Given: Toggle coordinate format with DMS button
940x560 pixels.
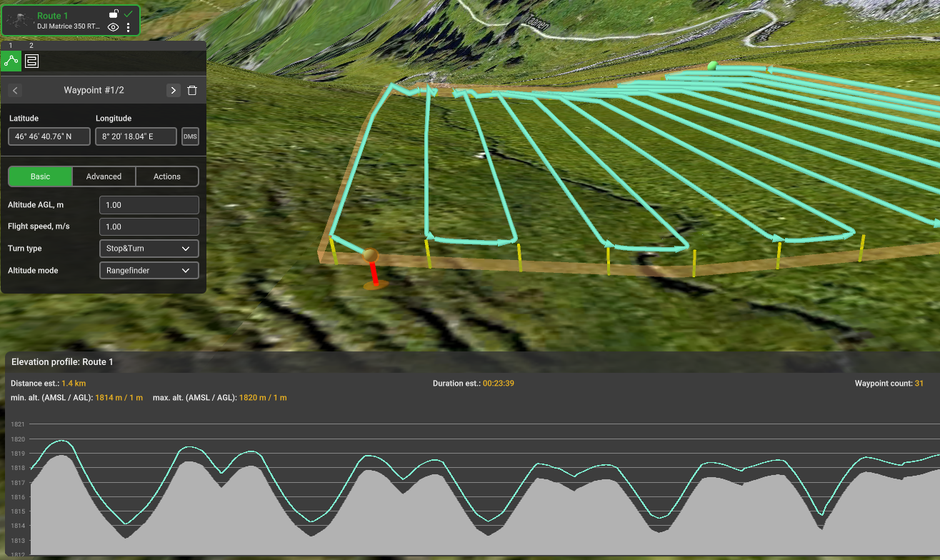Looking at the screenshot, I should click(190, 136).
